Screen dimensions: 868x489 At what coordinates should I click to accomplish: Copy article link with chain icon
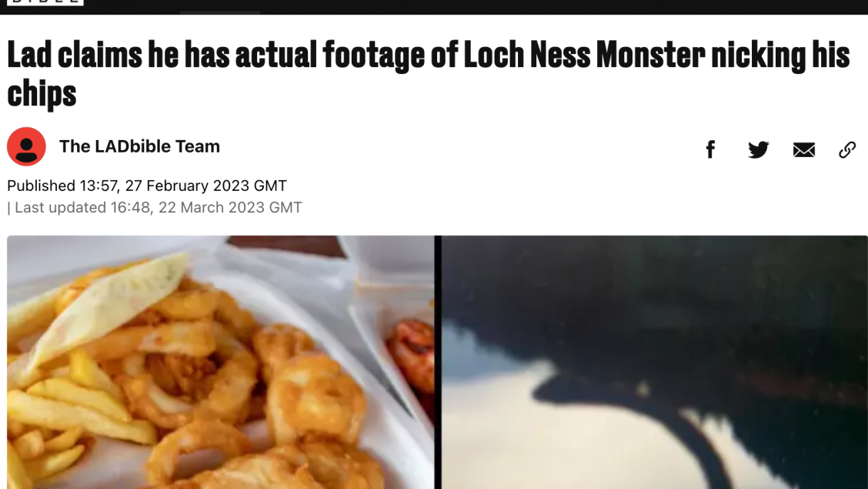point(847,149)
